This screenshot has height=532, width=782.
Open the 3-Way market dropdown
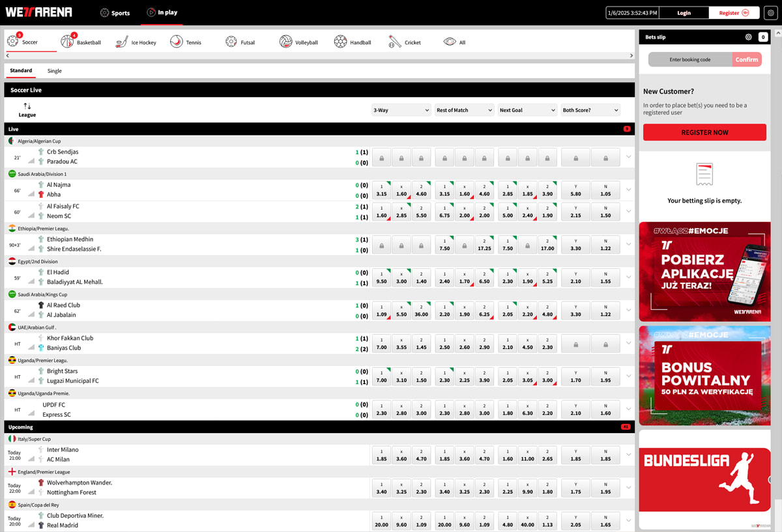tap(401, 110)
